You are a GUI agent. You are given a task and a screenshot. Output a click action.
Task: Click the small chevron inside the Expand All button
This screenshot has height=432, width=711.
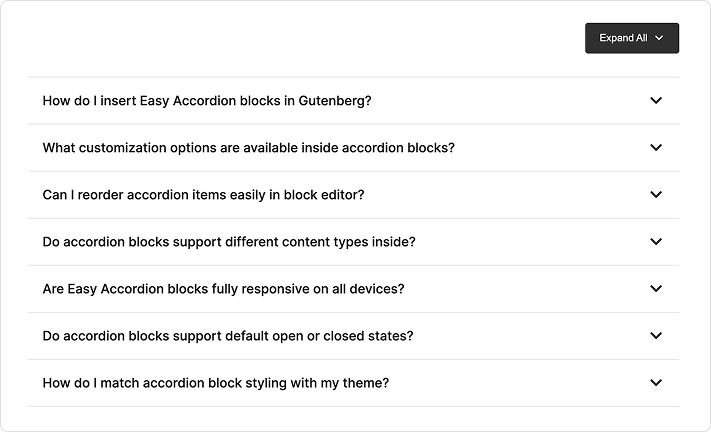click(659, 38)
